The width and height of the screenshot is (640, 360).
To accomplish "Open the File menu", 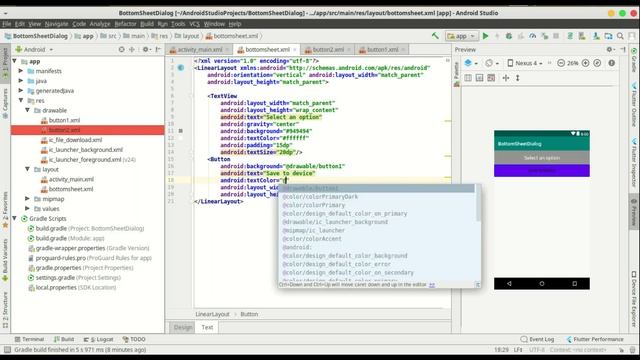I will pyautogui.click(x=7, y=24).
